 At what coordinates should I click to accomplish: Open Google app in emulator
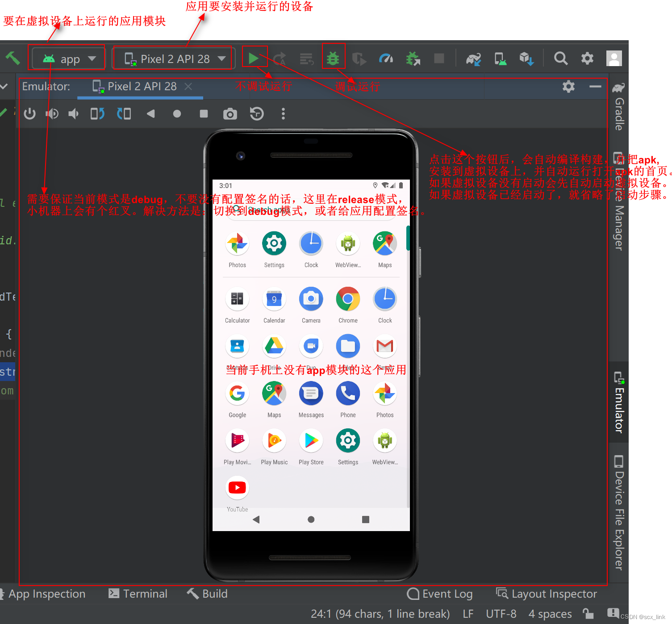coord(237,399)
